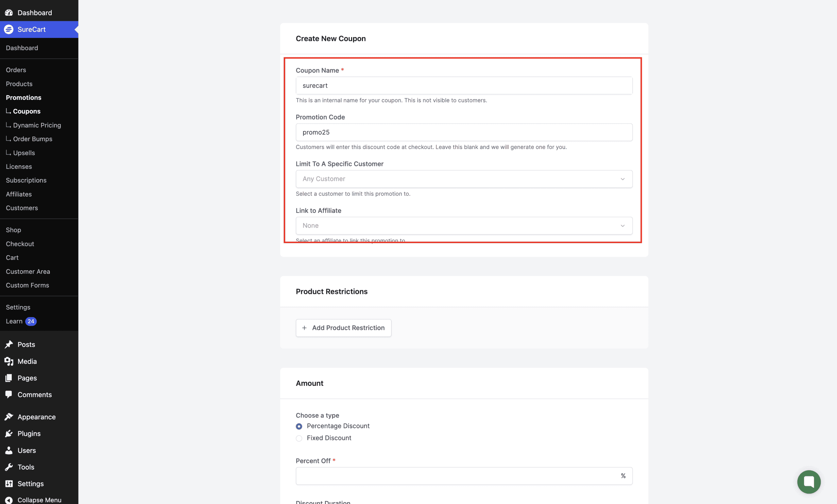Screen dimensions: 837x504
Task: Open the Limit To A Specific Customer dropdown
Action: point(464,179)
